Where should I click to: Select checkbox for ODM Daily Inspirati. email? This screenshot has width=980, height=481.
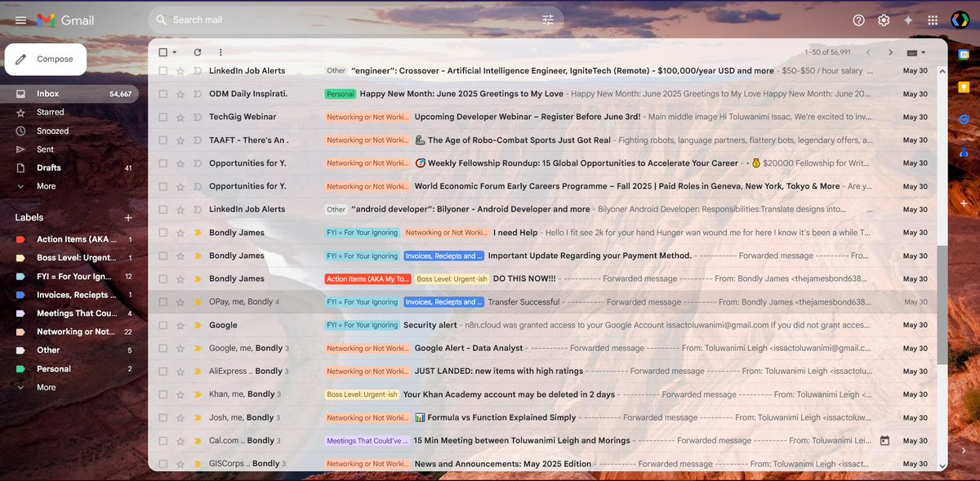point(163,94)
